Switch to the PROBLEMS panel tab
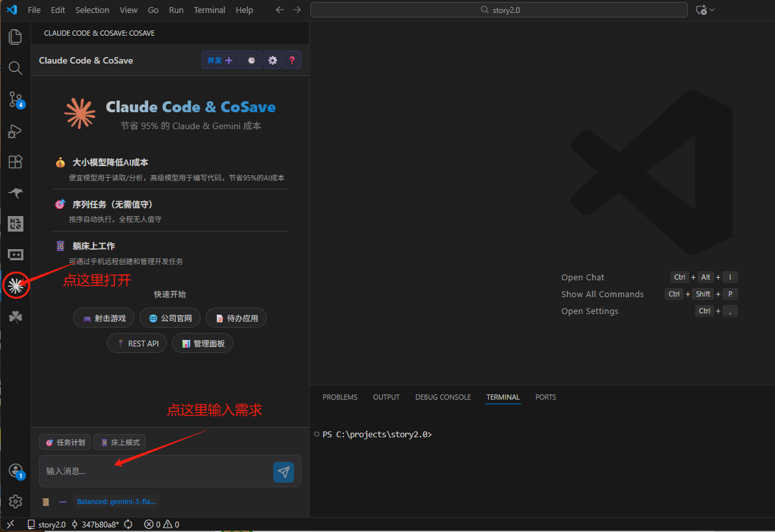 pos(339,397)
